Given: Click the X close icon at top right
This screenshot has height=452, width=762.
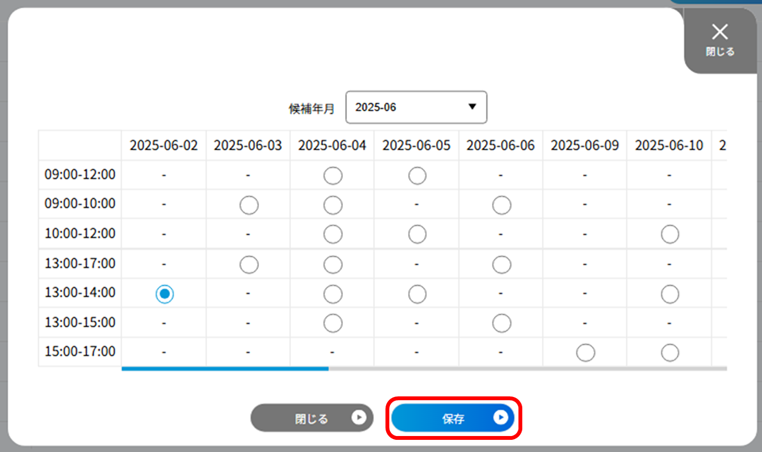Looking at the screenshot, I should click(x=720, y=32).
